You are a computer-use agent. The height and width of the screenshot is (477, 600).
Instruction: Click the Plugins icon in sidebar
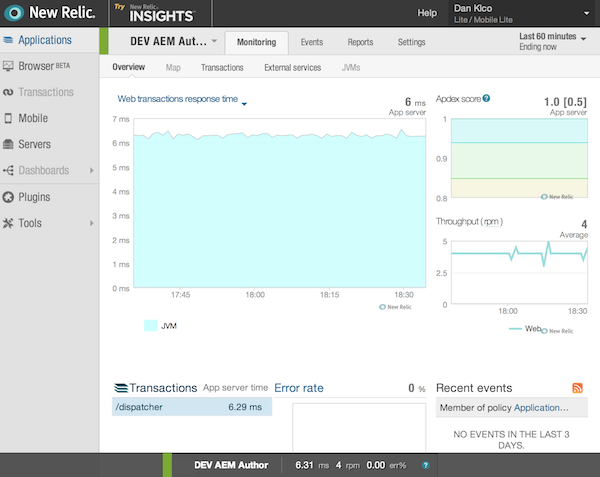(x=8, y=197)
